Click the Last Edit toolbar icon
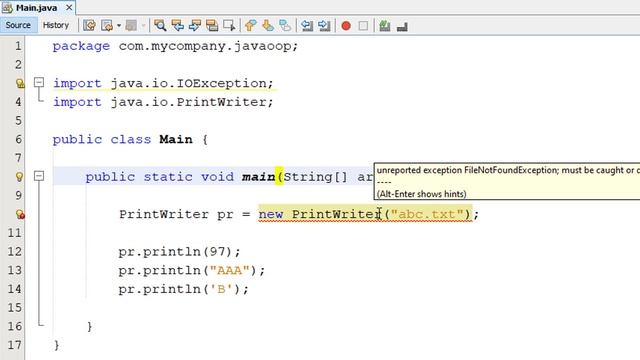The width and height of the screenshot is (640, 360). tap(89, 26)
